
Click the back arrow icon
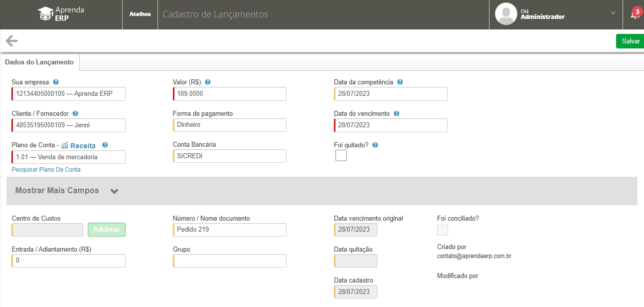pos(11,41)
